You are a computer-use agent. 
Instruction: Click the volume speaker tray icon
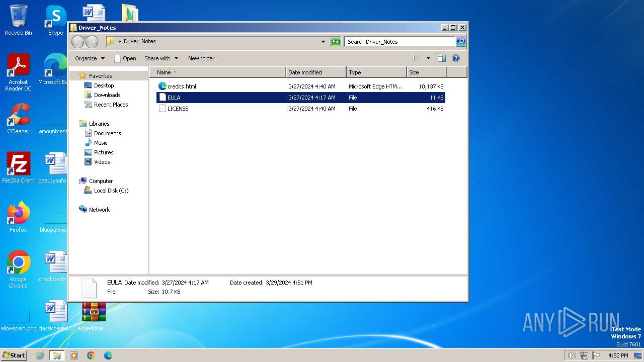(572, 355)
